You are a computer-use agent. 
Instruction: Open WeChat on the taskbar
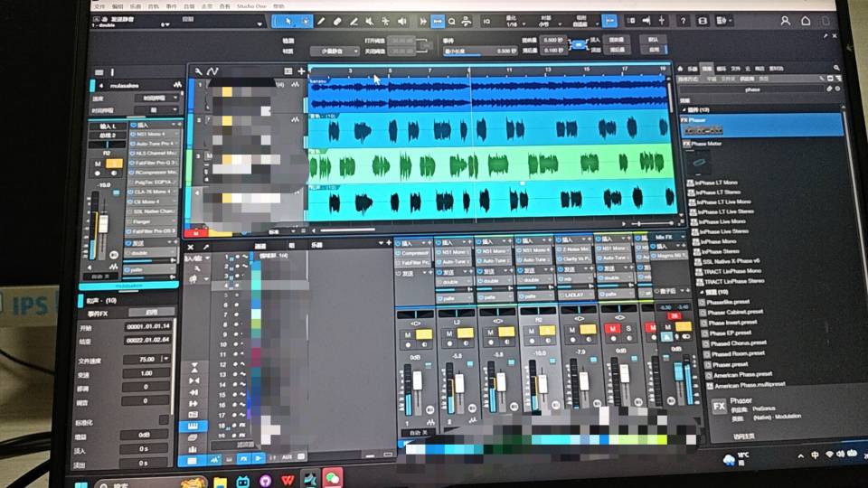click(x=332, y=479)
